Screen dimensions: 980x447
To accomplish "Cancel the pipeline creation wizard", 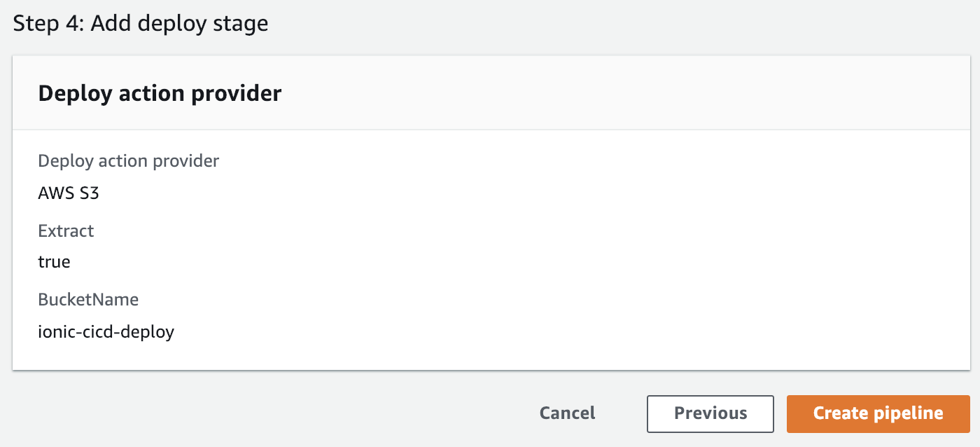I will point(567,413).
